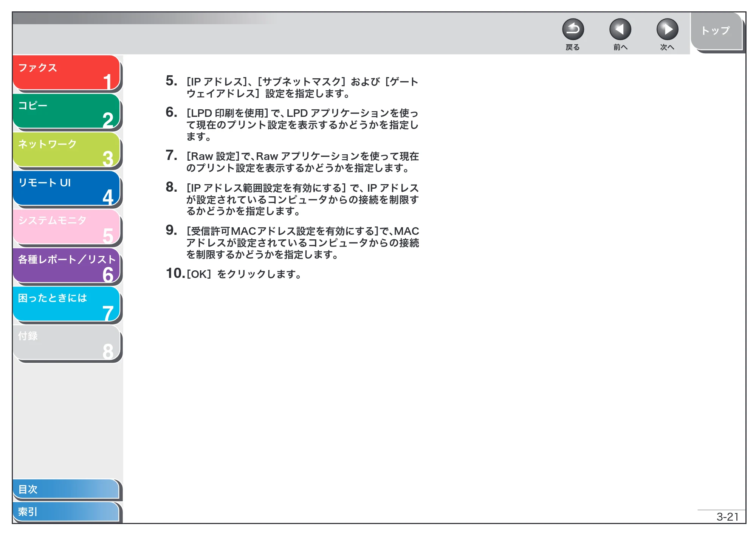Go to previous page with 前へ icon
The width and height of the screenshot is (756, 535).
pos(620,29)
